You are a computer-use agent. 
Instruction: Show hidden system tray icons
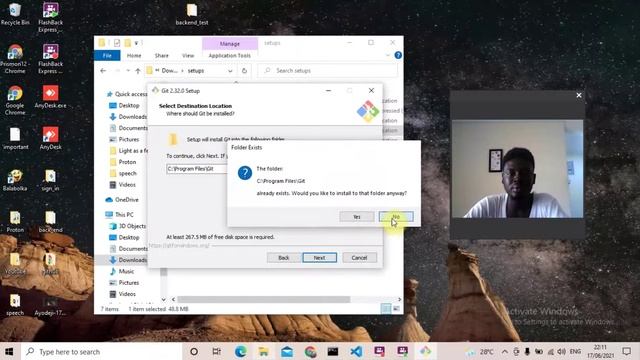coord(504,351)
